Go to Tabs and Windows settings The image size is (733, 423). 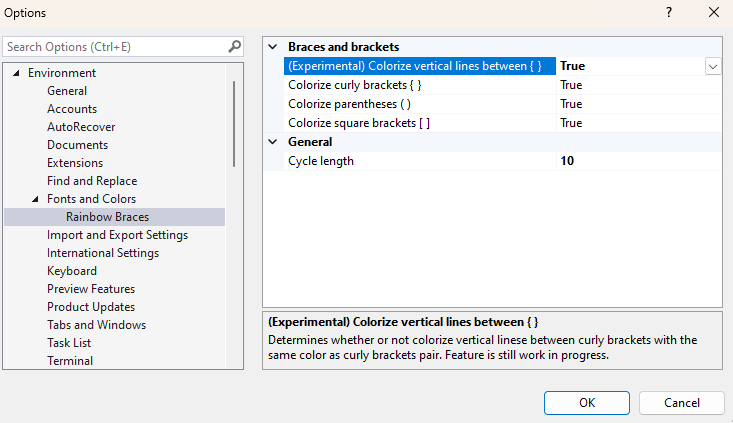tap(96, 325)
